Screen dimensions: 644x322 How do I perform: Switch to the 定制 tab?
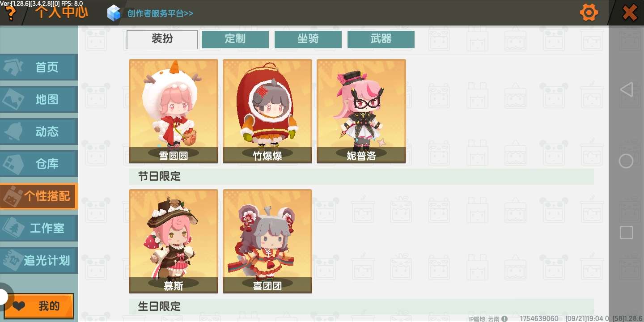coord(235,39)
